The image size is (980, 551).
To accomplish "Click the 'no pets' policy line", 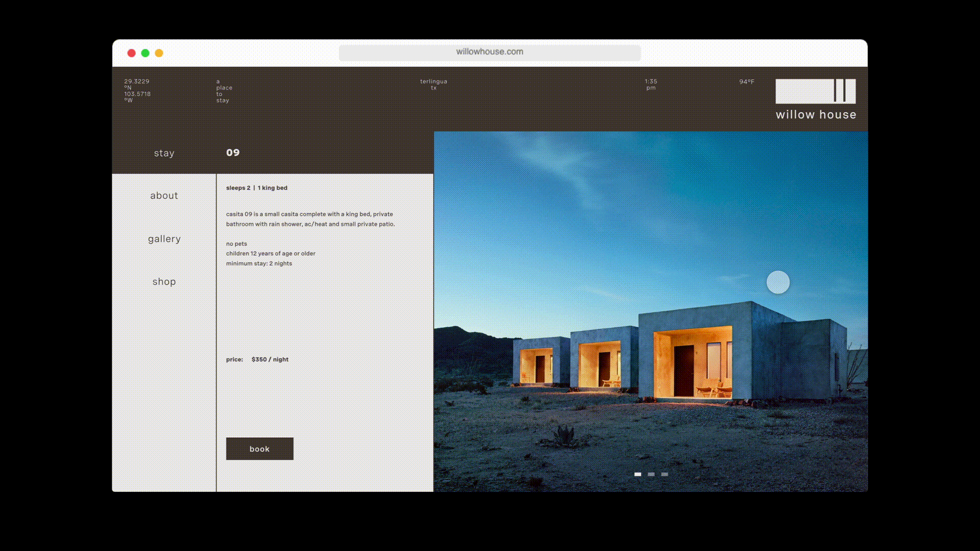I will 236,243.
